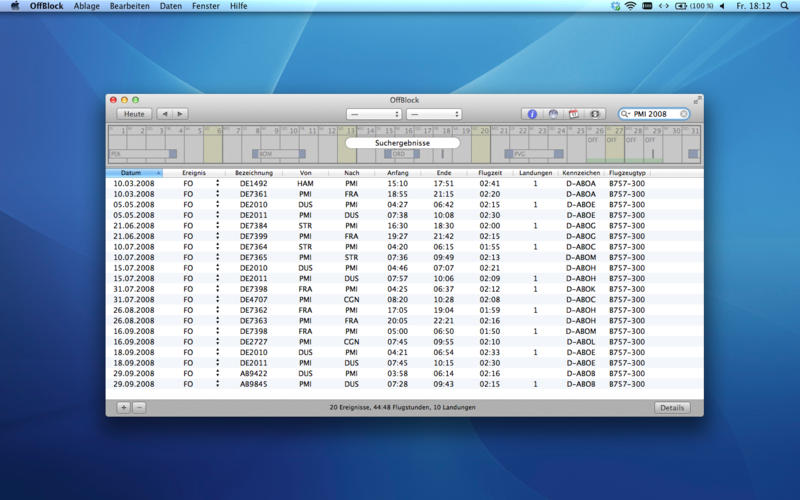Click the 02:41 flight time cell
Screen dimensions: 800x500
(x=489, y=183)
